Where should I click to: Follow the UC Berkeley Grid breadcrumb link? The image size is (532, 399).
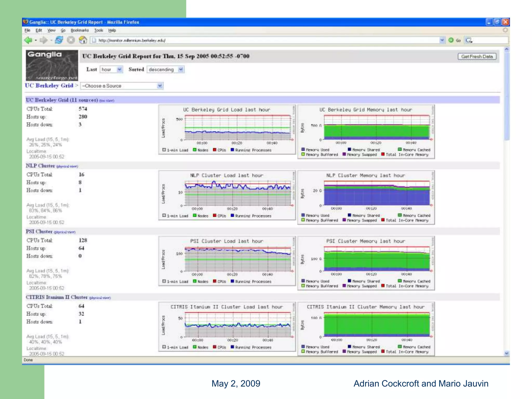(x=49, y=85)
